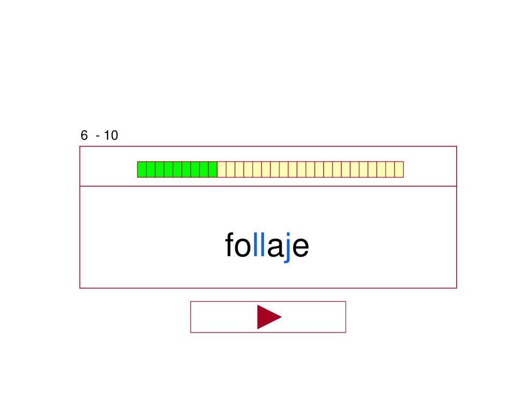Click the first cream-colored progress segment

tap(221, 169)
